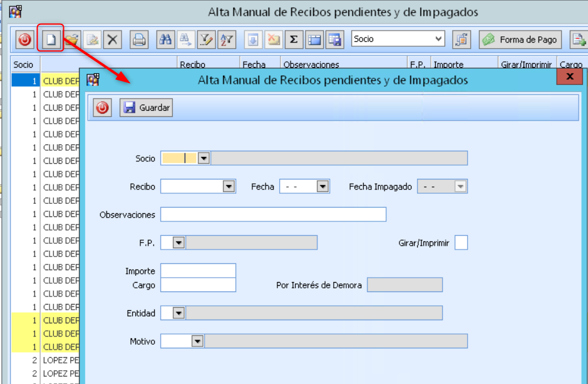The height and width of the screenshot is (384, 588).
Task: Click the sigma sum toolbar icon
Action: (x=292, y=39)
